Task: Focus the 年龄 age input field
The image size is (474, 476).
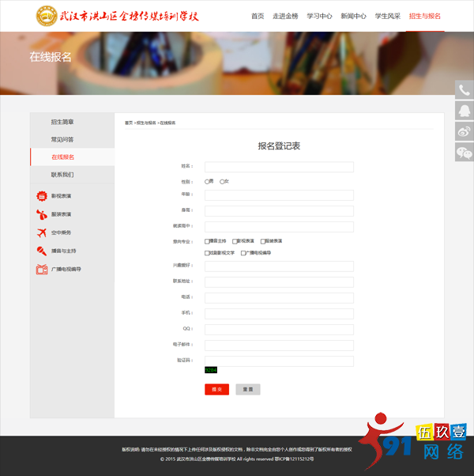Action: point(279,195)
